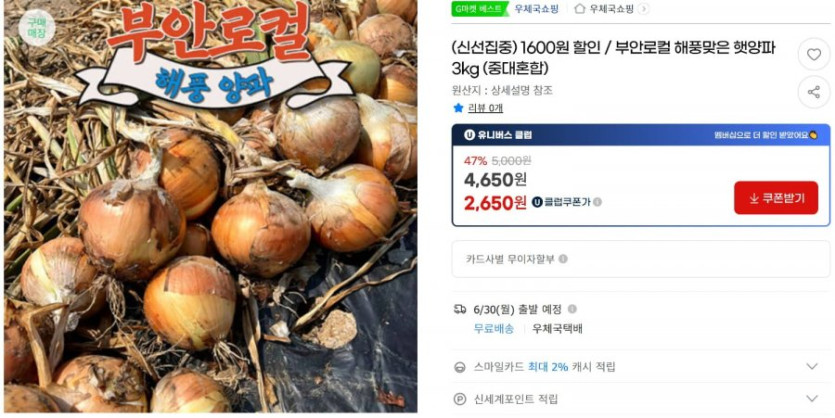Select the G마켓 베스트 badge
835x418 pixels.
(478, 9)
